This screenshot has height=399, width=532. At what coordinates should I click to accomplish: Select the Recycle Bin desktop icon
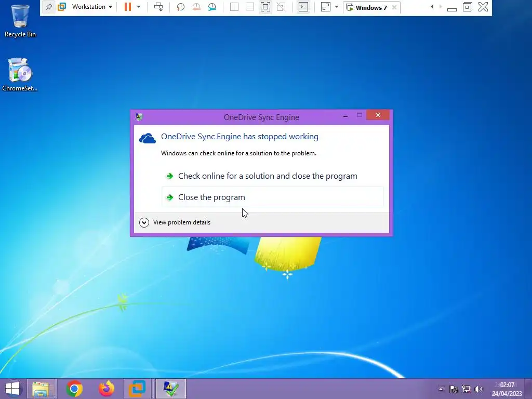20,20
